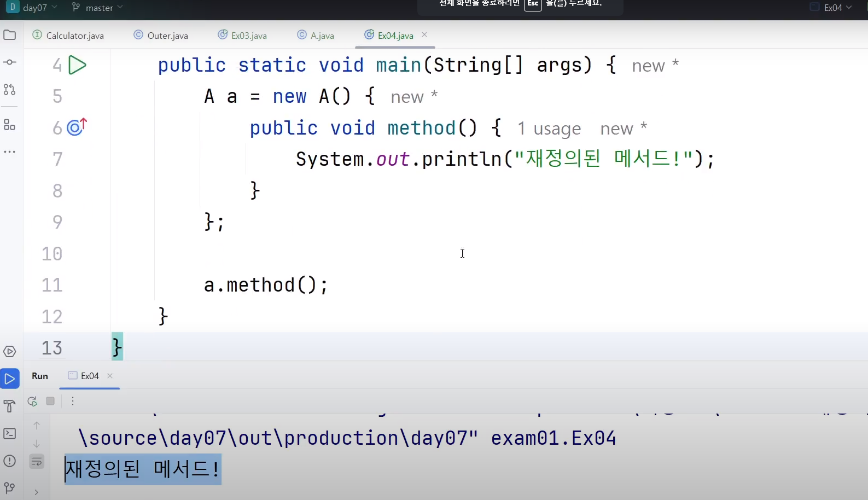The image size is (868, 500).
Task: Move down the stack trace arrow
Action: point(37,444)
